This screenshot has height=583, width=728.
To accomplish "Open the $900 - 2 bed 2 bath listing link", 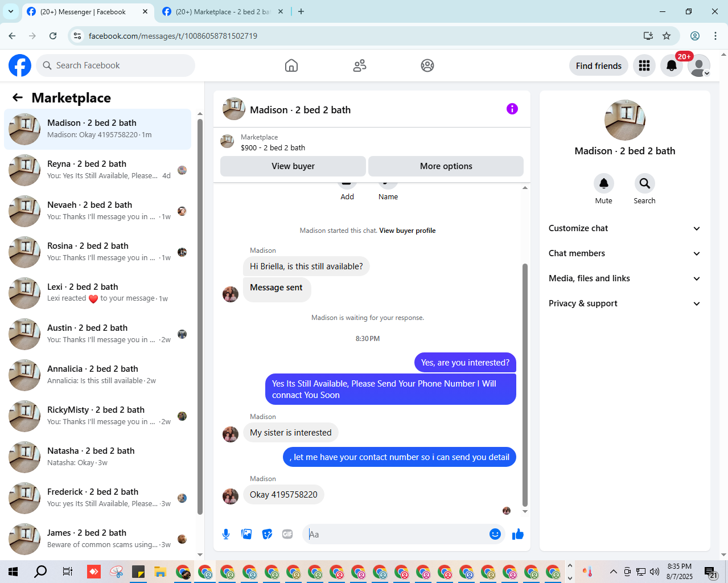I will pyautogui.click(x=273, y=147).
